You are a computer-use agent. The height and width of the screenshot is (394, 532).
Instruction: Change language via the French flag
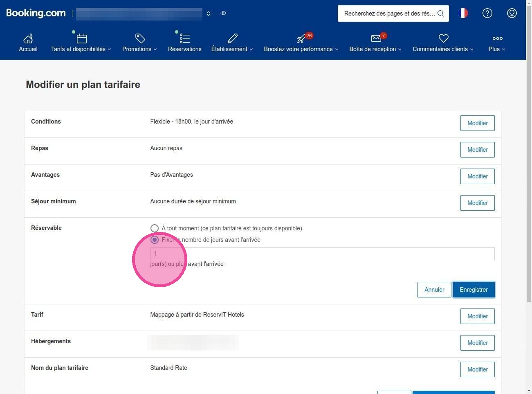pos(463,13)
